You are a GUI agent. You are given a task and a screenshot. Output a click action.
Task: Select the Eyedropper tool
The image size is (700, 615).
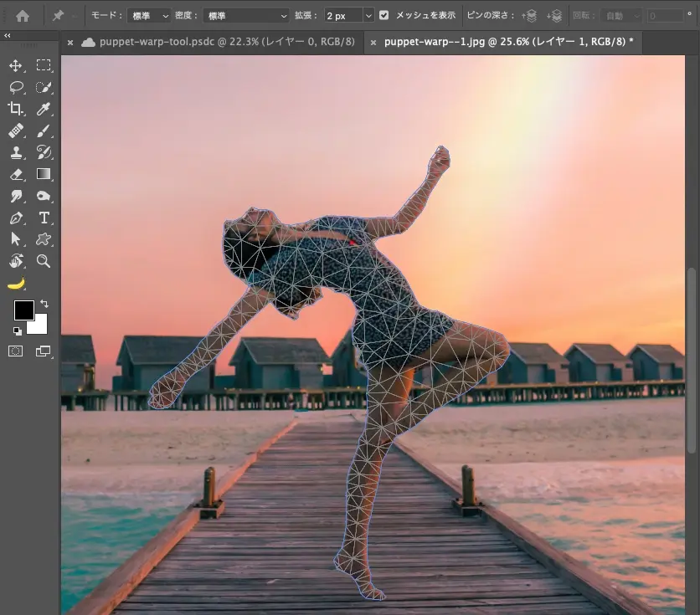click(44, 109)
